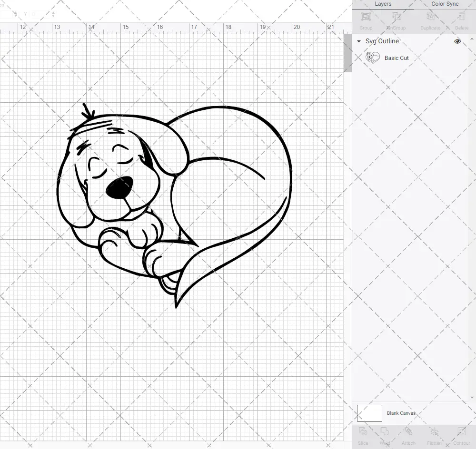
Task: Click the Blank Canvas color swatch
Action: coord(369,413)
